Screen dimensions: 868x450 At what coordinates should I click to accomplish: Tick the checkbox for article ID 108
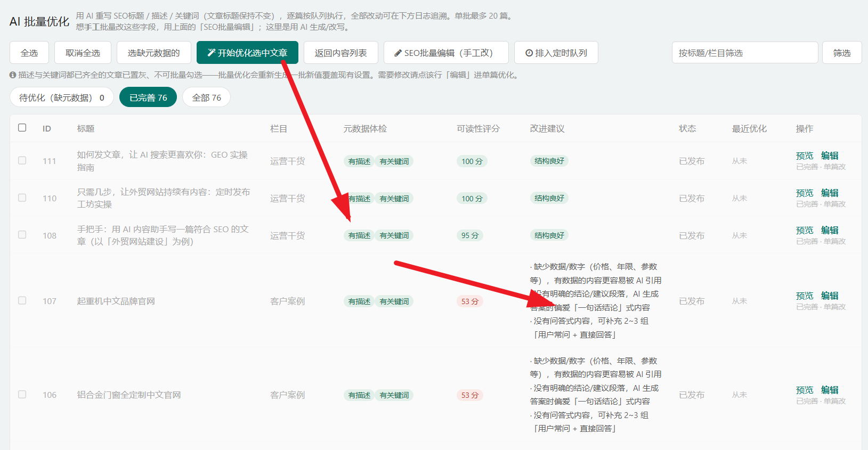click(22, 235)
